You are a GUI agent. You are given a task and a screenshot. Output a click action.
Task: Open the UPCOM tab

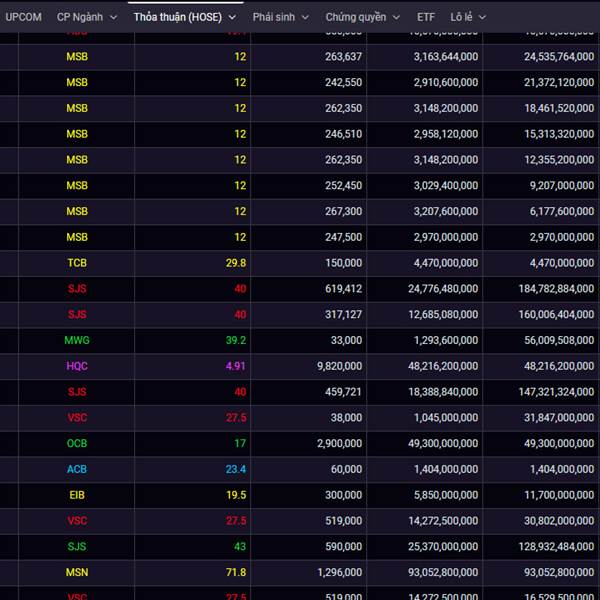click(23, 17)
